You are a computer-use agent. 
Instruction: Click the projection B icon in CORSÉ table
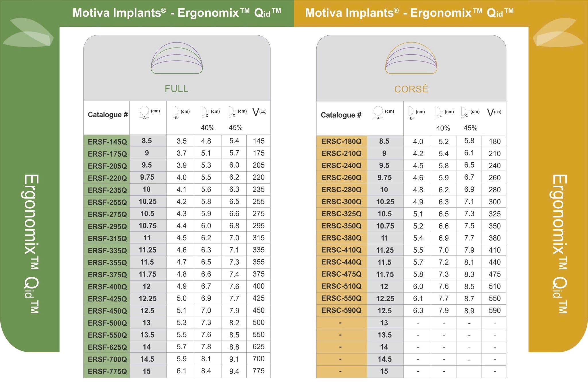[411, 113]
